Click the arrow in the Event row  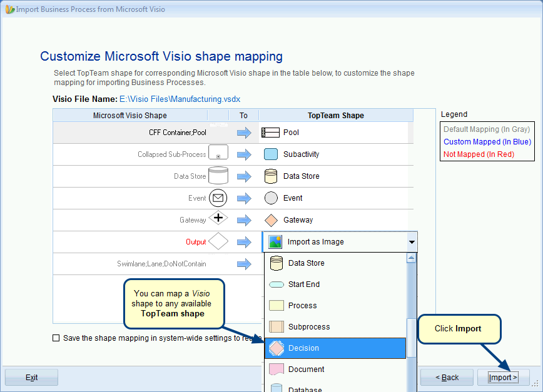point(244,198)
